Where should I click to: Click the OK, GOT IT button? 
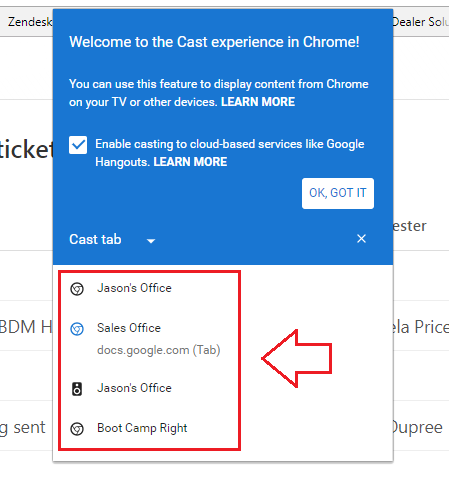click(338, 193)
